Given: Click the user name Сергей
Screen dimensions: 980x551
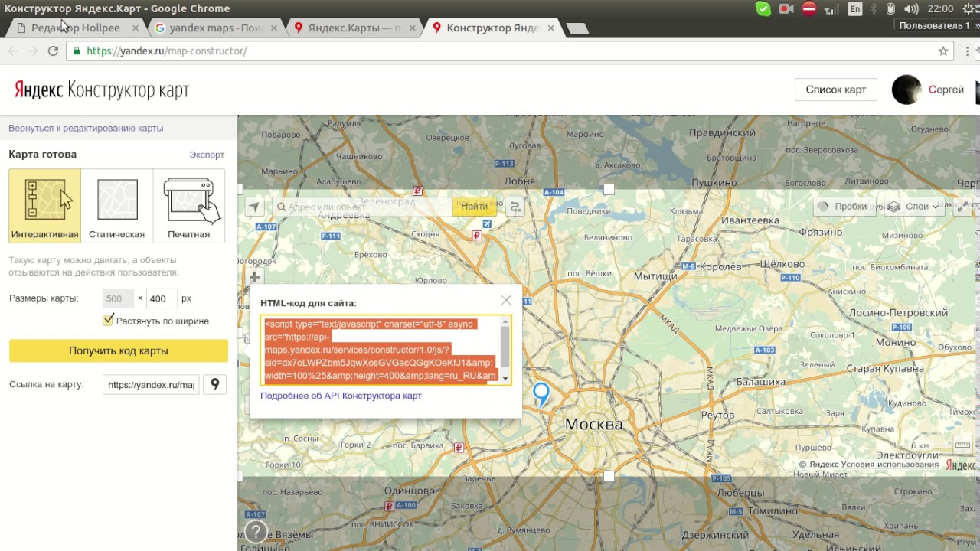Looking at the screenshot, I should pos(946,90).
